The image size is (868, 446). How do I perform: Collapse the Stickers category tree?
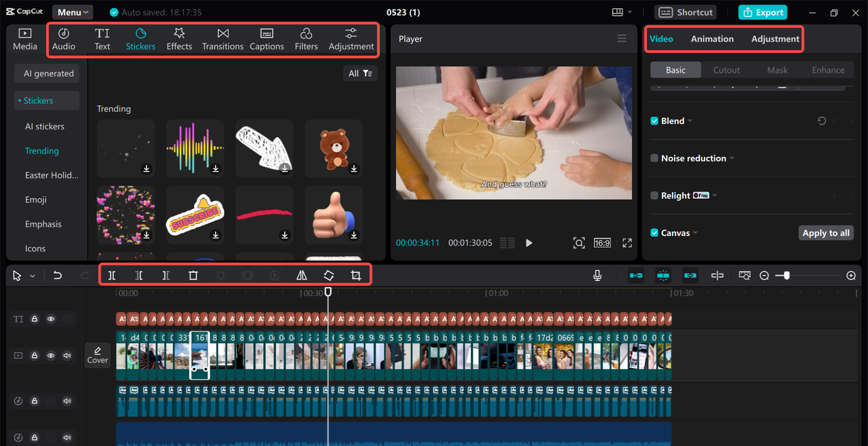tap(20, 100)
